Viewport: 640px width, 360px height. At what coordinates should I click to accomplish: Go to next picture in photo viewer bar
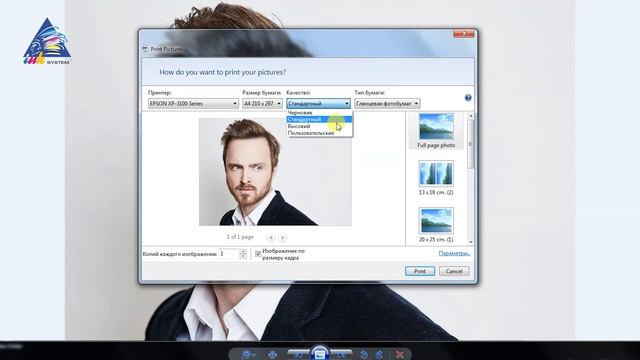[x=342, y=354]
